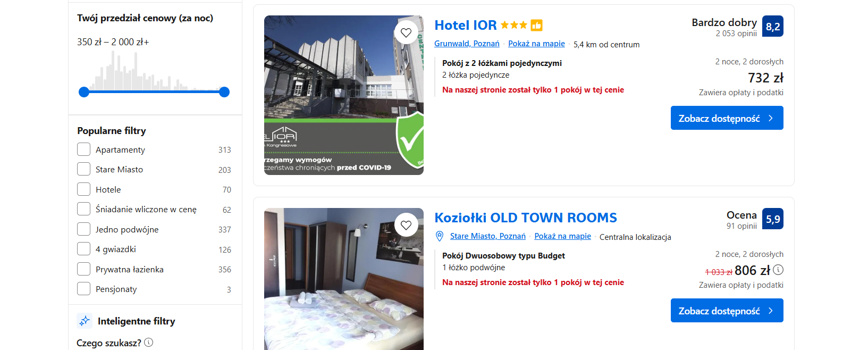Check the Pensjonaty filter option
The height and width of the screenshot is (350, 868).
83,289
